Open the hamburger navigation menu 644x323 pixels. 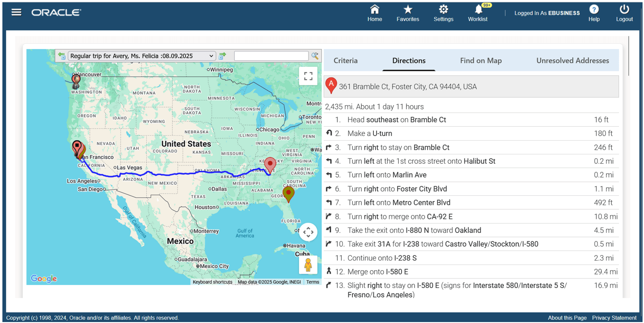coord(16,12)
